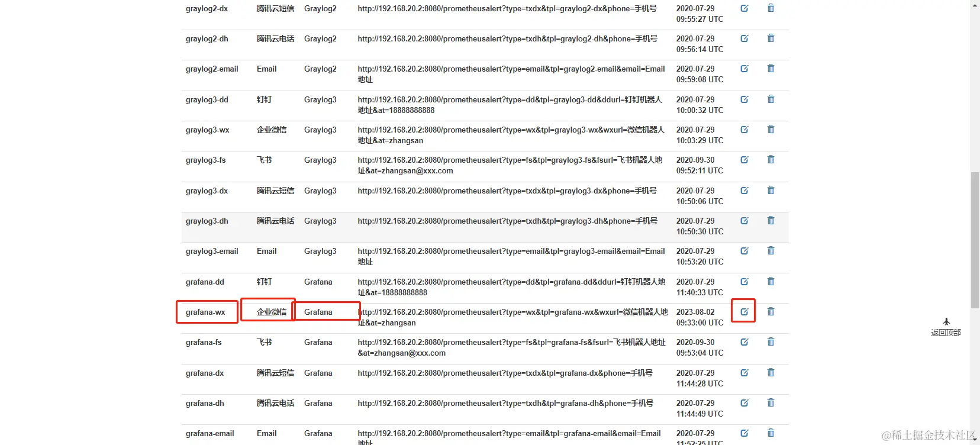Delete the graylog2-email template
Viewport: 980px width, 445px height.
pyautogui.click(x=771, y=69)
